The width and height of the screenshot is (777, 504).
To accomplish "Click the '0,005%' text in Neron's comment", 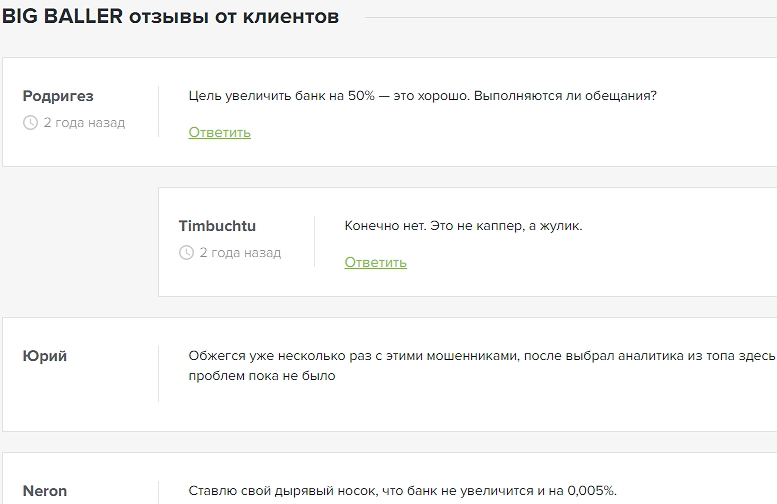I will (x=590, y=490).
